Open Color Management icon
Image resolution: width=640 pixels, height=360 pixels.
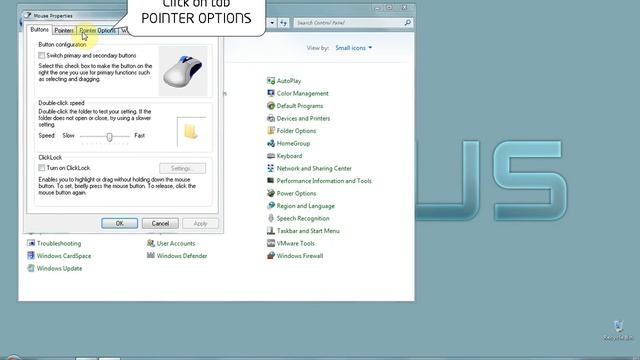271,93
